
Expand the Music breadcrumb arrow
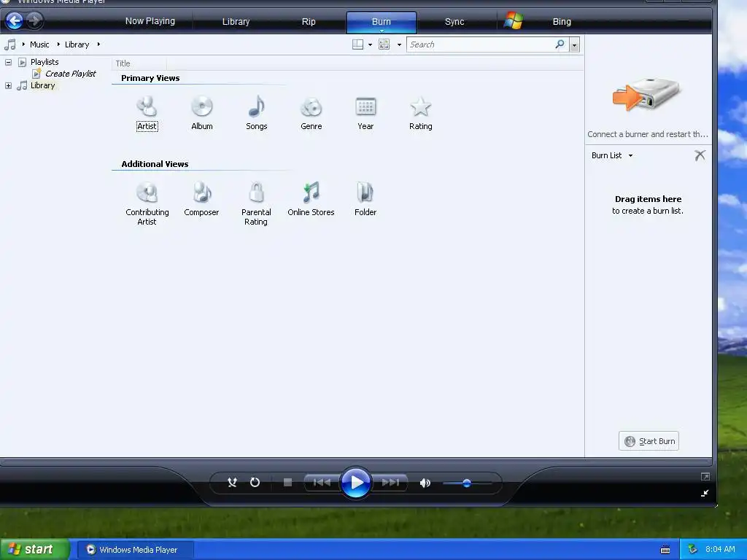(58, 44)
